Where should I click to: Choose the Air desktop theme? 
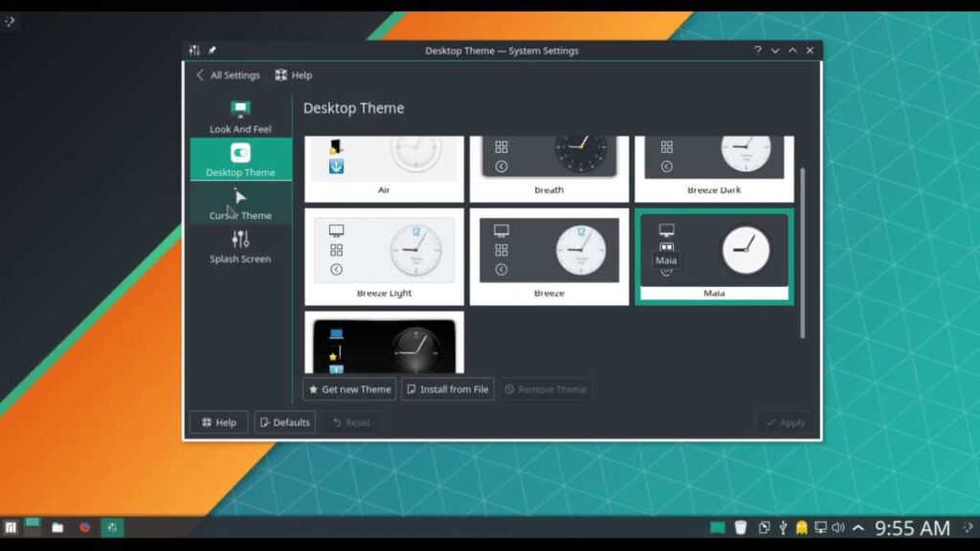[x=385, y=168]
